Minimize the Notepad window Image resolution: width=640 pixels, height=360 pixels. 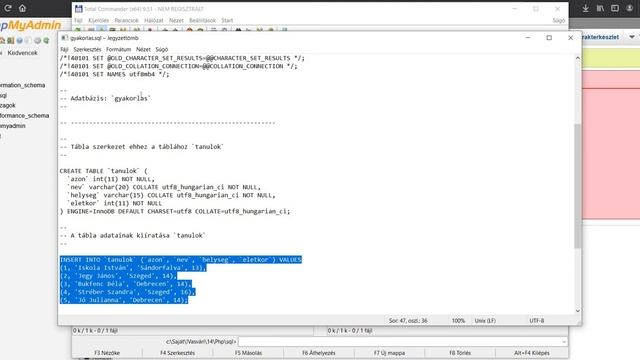tap(528, 38)
